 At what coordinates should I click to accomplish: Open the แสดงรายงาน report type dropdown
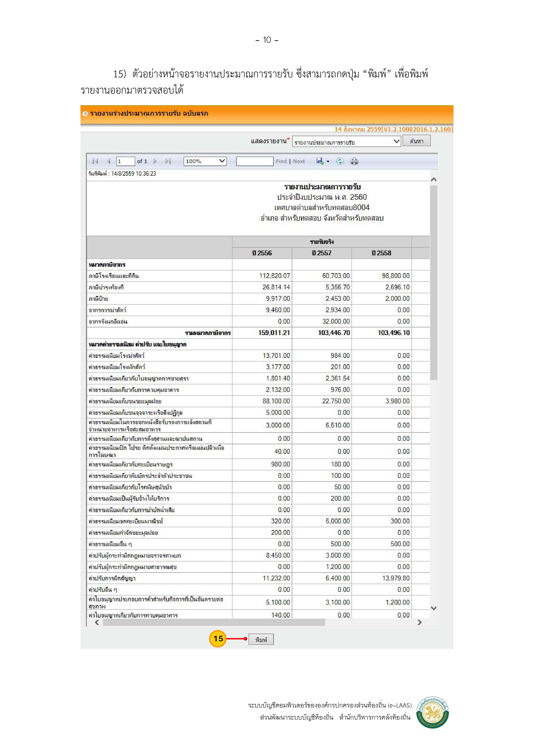(x=346, y=142)
